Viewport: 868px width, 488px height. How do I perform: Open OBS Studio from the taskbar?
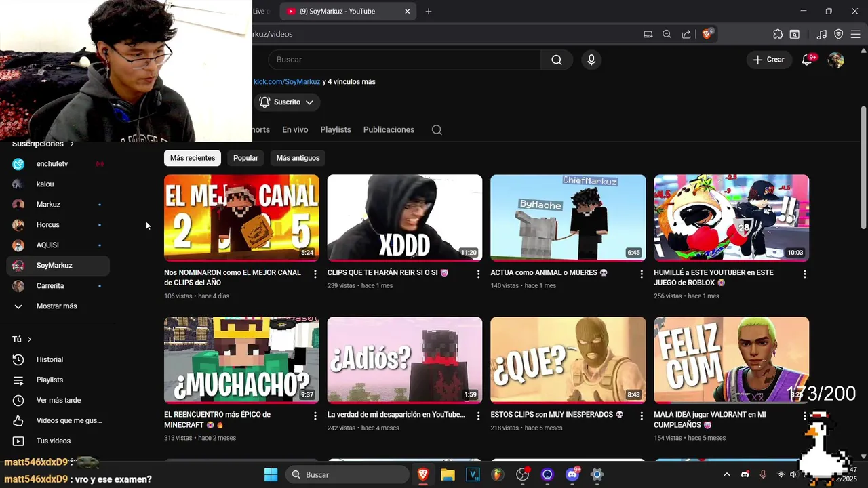point(523,474)
